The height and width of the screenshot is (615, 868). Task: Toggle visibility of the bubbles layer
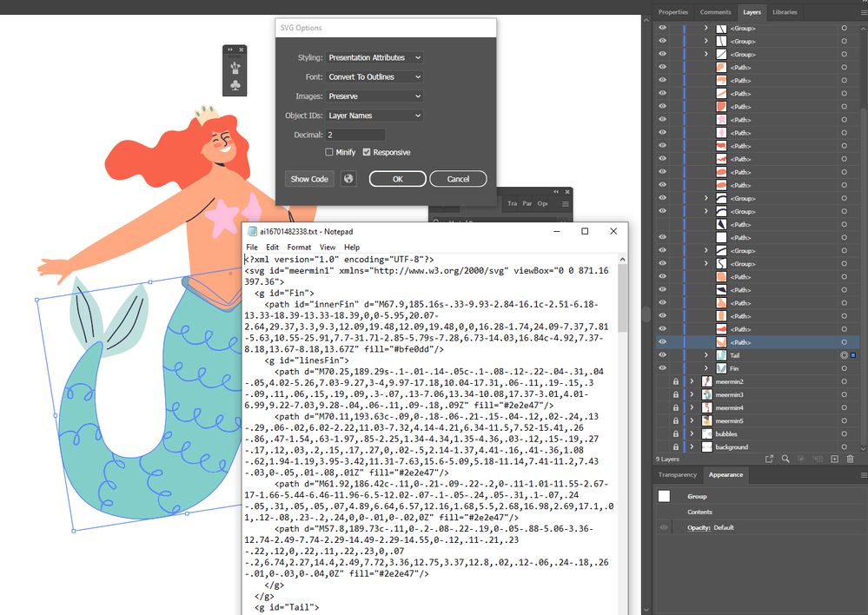663,434
